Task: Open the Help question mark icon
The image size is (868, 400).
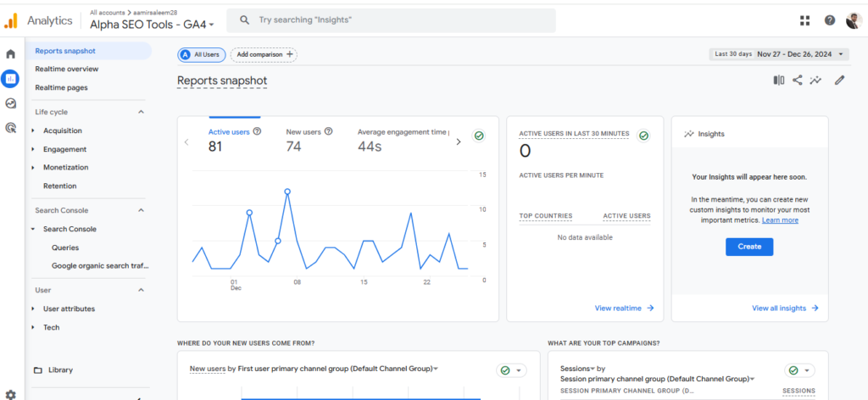Action: [829, 20]
